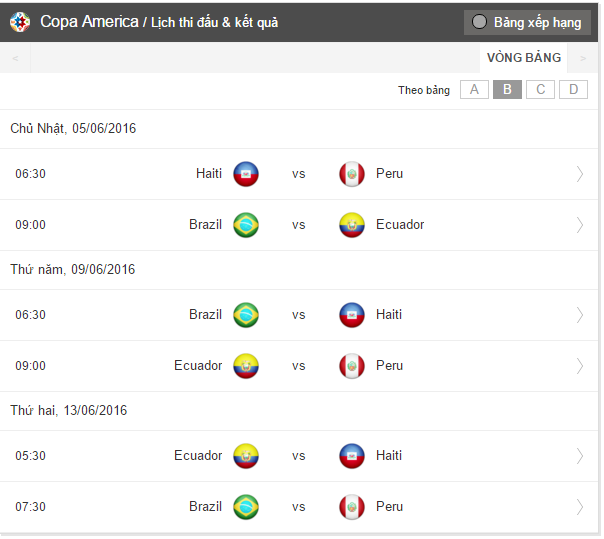Click Haiti flag in Brazil vs Haiti match

[x=352, y=315]
